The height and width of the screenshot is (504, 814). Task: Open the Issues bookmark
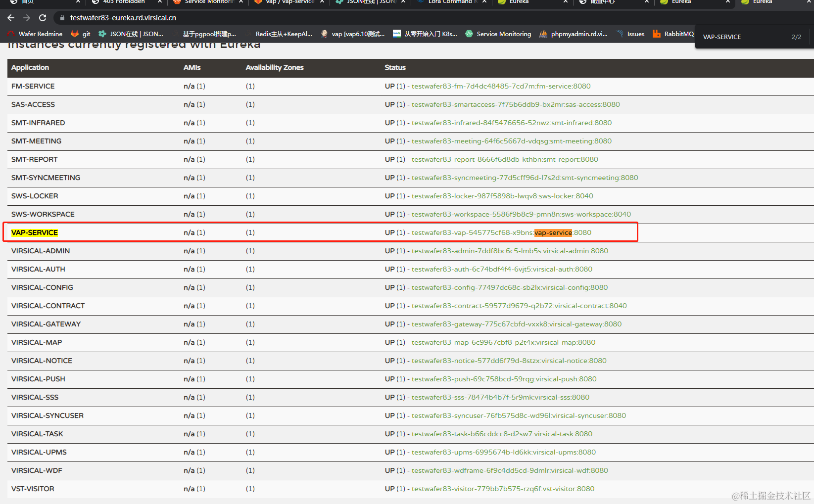pos(630,34)
